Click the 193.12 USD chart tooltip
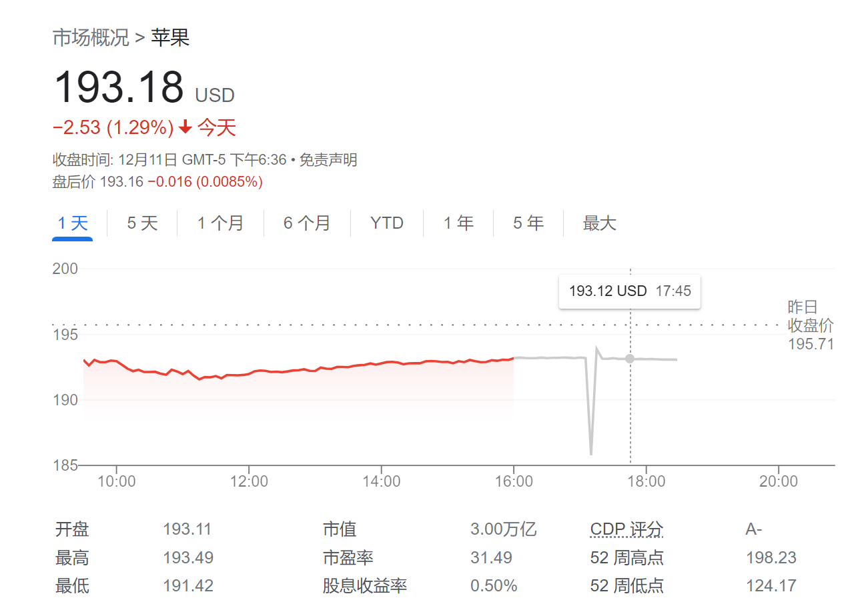The height and width of the screenshot is (606, 868). pos(629,291)
